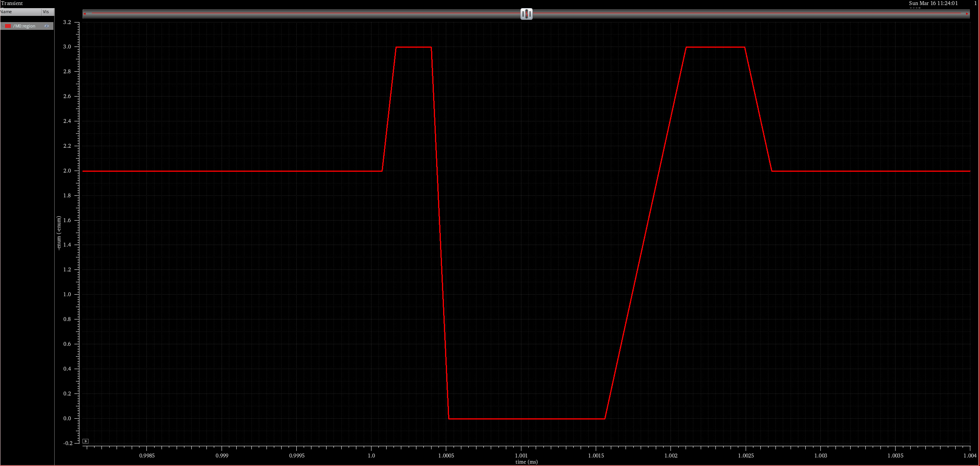Select the /M0:region signal name
This screenshot has height=466, width=980.
point(24,26)
